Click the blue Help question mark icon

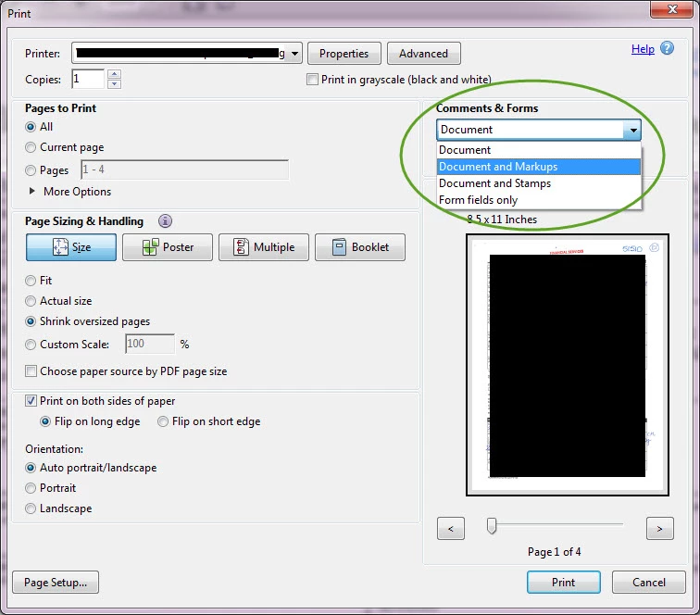[x=667, y=48]
